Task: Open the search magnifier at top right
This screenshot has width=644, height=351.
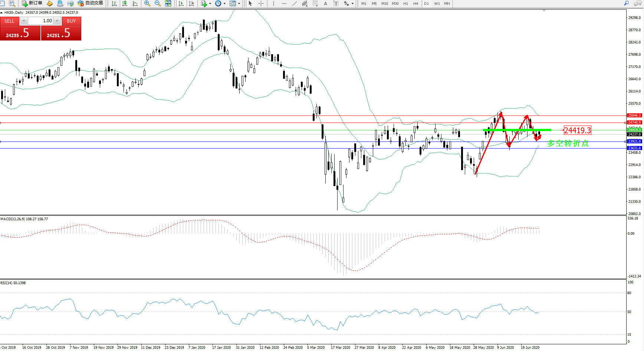Action: [627, 3]
